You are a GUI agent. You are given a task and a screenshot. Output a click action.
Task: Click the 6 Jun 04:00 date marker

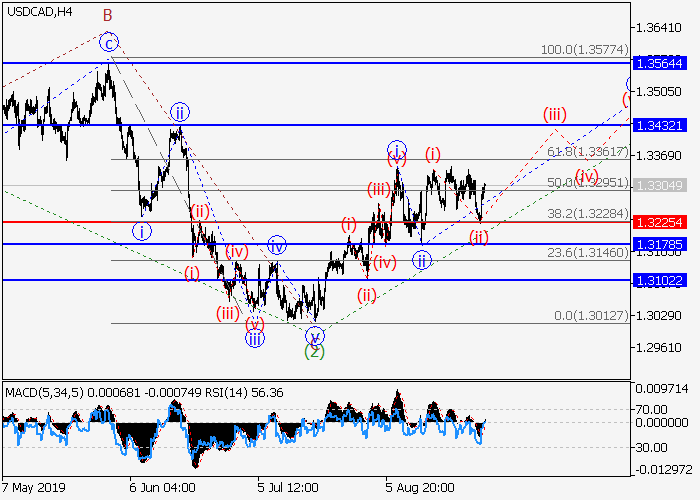(164, 489)
